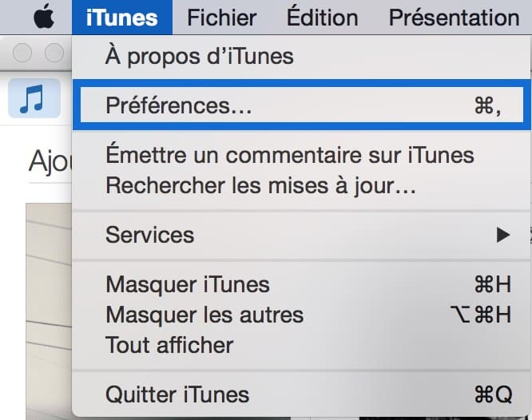Select the Music library note icon
Viewport: 532px width, 420px height.
point(34,98)
